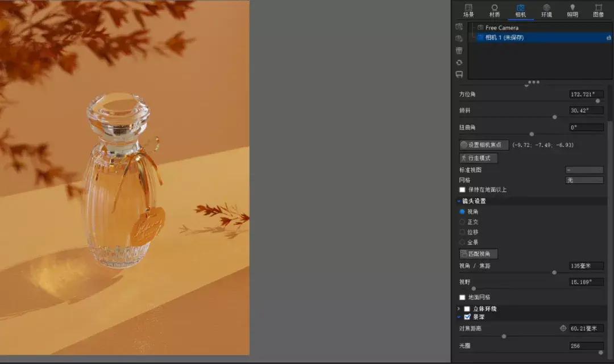Collapse the 镜头设置 section
This screenshot has width=614, height=364.
pyautogui.click(x=459, y=201)
